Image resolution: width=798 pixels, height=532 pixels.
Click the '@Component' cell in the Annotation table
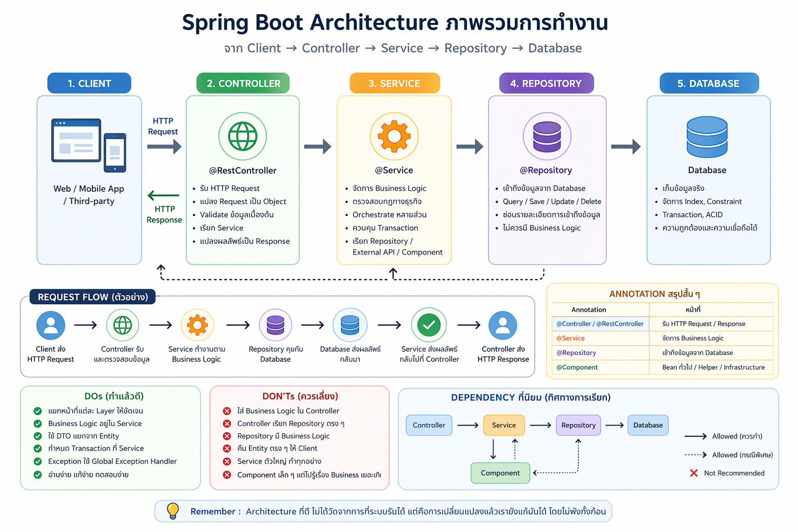point(600,367)
